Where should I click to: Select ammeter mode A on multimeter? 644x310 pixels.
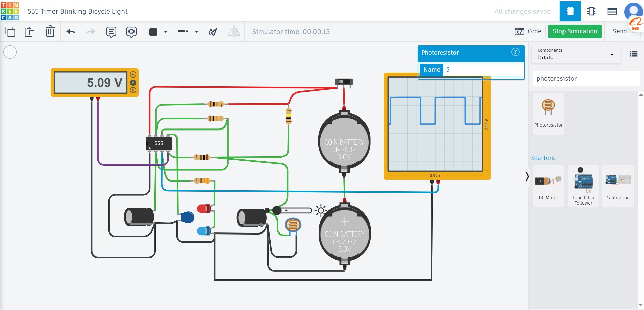click(x=133, y=75)
